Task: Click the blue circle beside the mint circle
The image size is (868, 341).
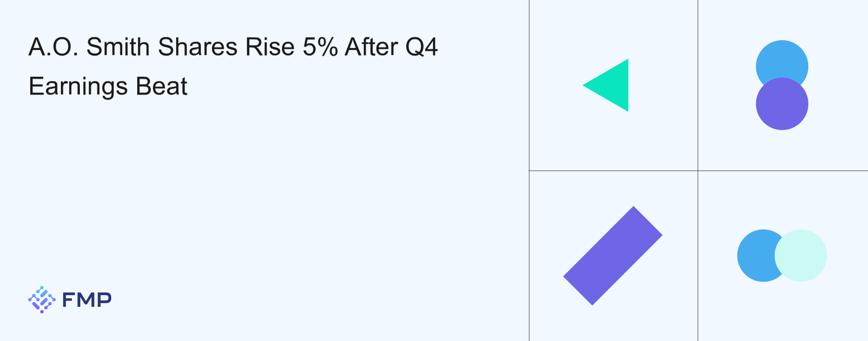Action: click(x=757, y=256)
